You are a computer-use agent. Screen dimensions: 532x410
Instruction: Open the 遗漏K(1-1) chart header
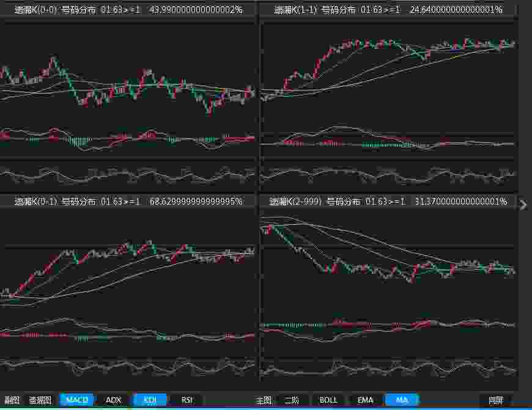tap(388, 10)
